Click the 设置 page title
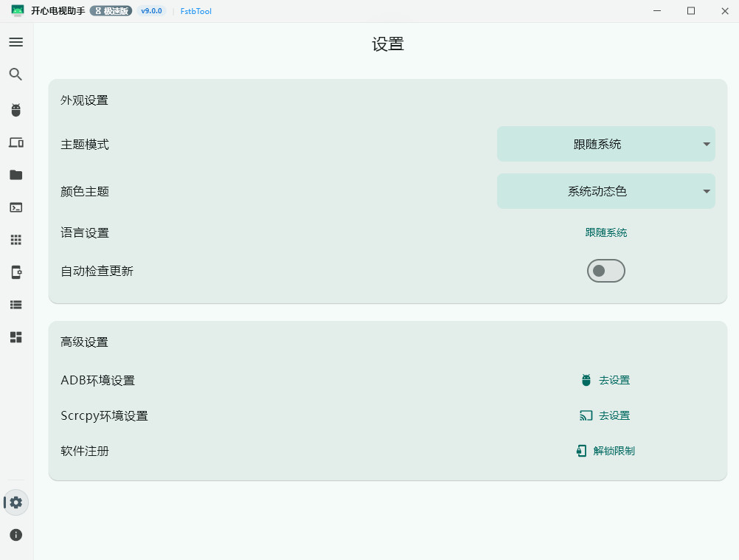This screenshot has width=739, height=560. (x=388, y=44)
